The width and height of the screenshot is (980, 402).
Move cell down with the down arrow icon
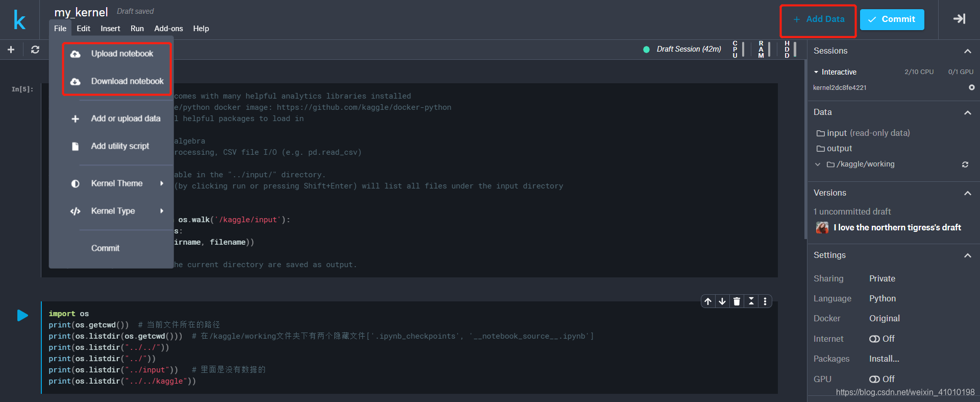[722, 301]
